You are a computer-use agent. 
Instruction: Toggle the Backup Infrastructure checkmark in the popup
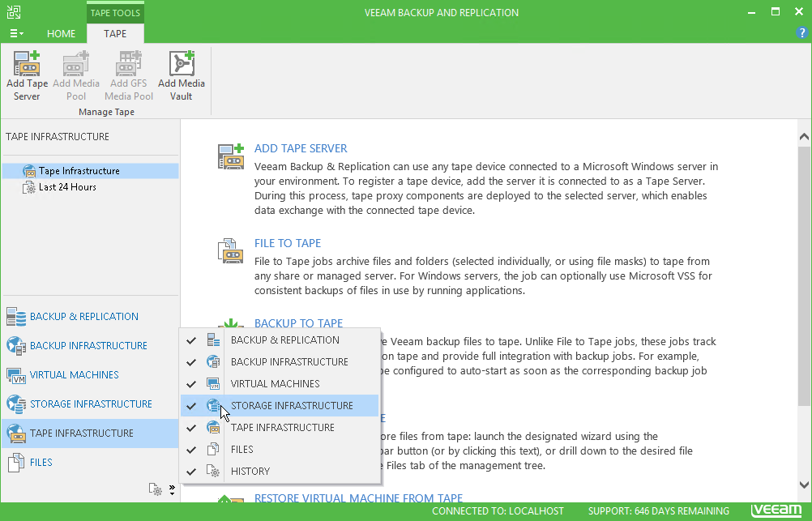(x=191, y=362)
